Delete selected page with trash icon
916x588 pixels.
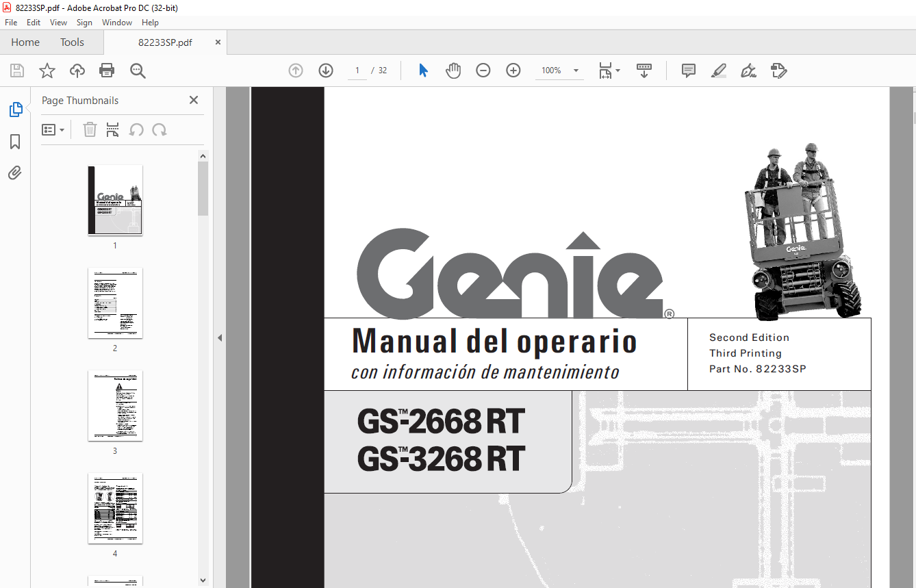[90, 129]
